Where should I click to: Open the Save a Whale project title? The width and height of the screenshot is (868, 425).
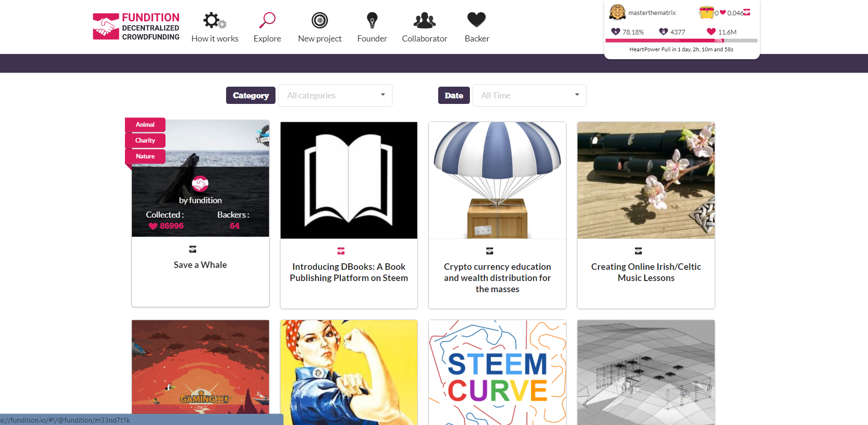coord(200,265)
